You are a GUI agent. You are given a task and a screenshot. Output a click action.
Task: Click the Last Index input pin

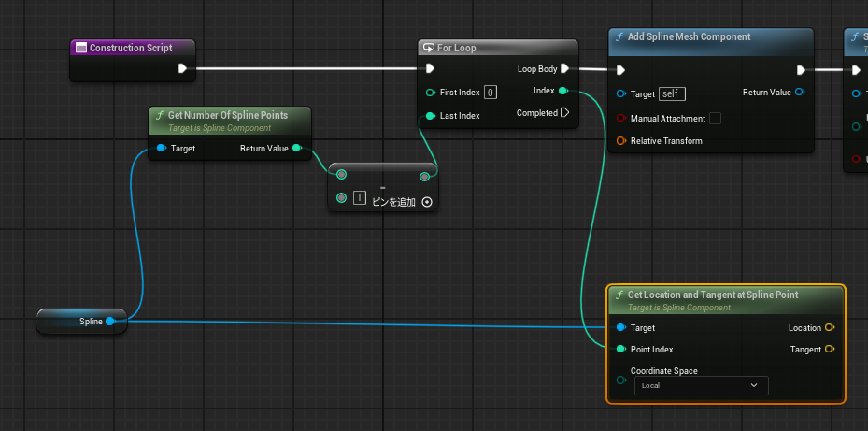tap(430, 116)
